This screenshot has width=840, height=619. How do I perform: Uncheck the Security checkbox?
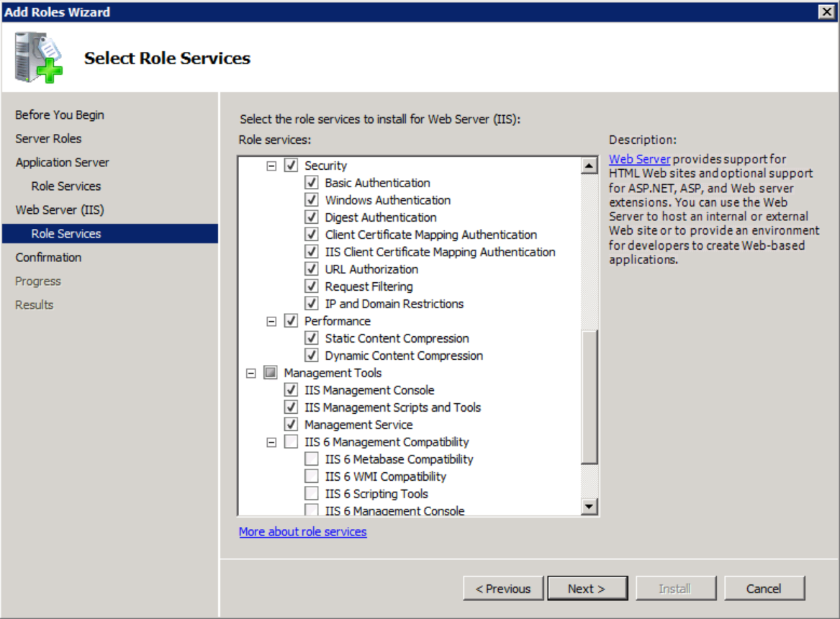291,166
